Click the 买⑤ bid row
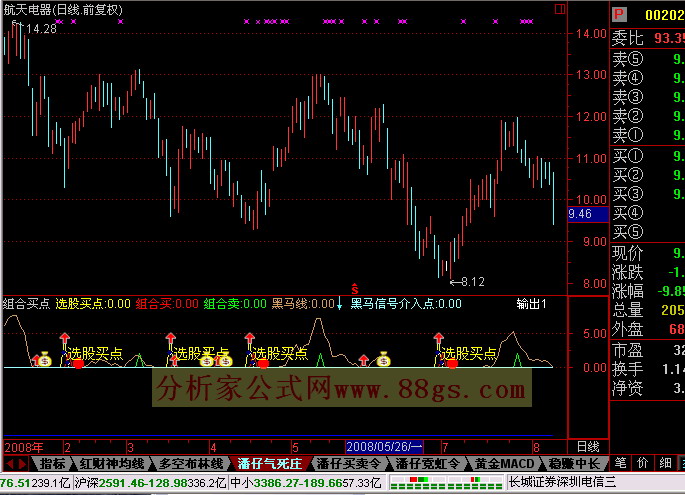Viewport: 685px width, 495px height. click(x=647, y=232)
